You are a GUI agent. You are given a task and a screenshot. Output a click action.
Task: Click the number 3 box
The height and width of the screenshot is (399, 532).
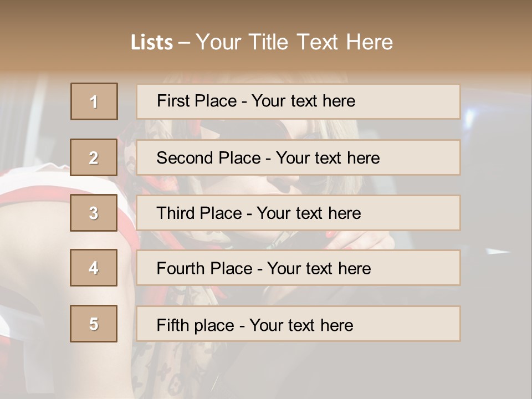pos(94,213)
